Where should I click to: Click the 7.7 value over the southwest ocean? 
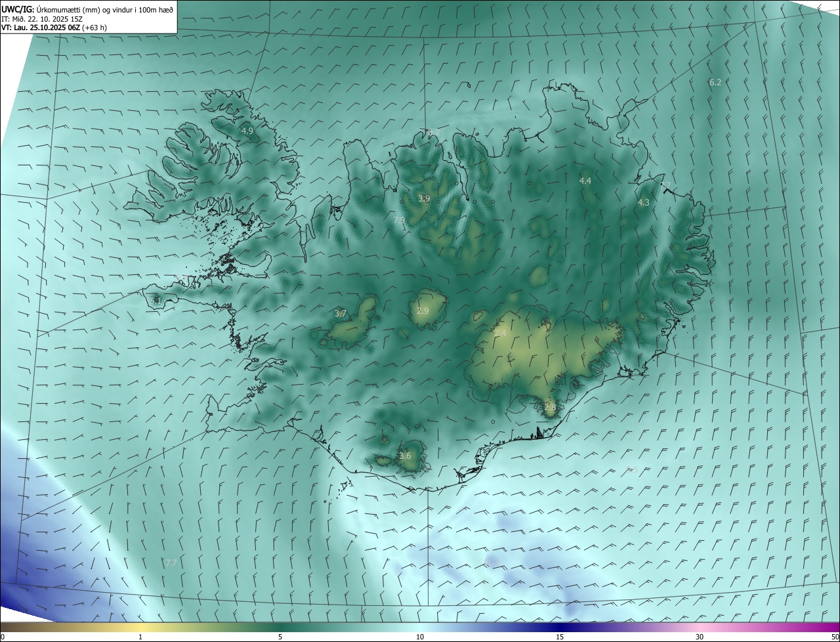tap(171, 563)
